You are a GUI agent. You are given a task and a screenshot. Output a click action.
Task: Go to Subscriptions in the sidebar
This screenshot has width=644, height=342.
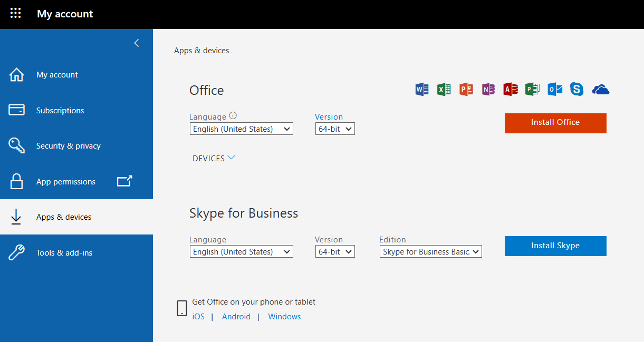(x=60, y=111)
